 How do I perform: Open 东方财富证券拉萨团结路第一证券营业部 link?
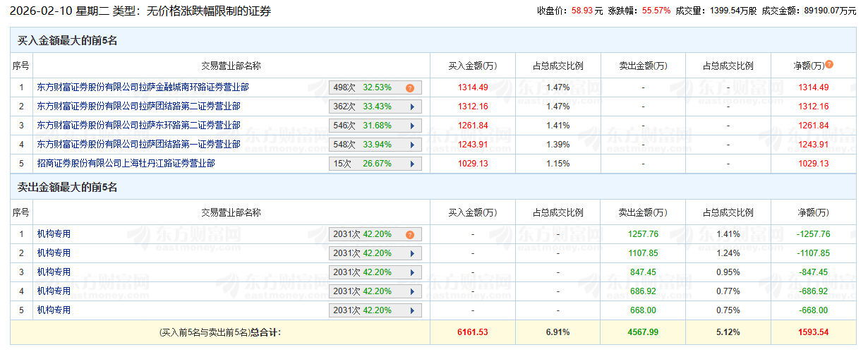pyautogui.click(x=138, y=145)
